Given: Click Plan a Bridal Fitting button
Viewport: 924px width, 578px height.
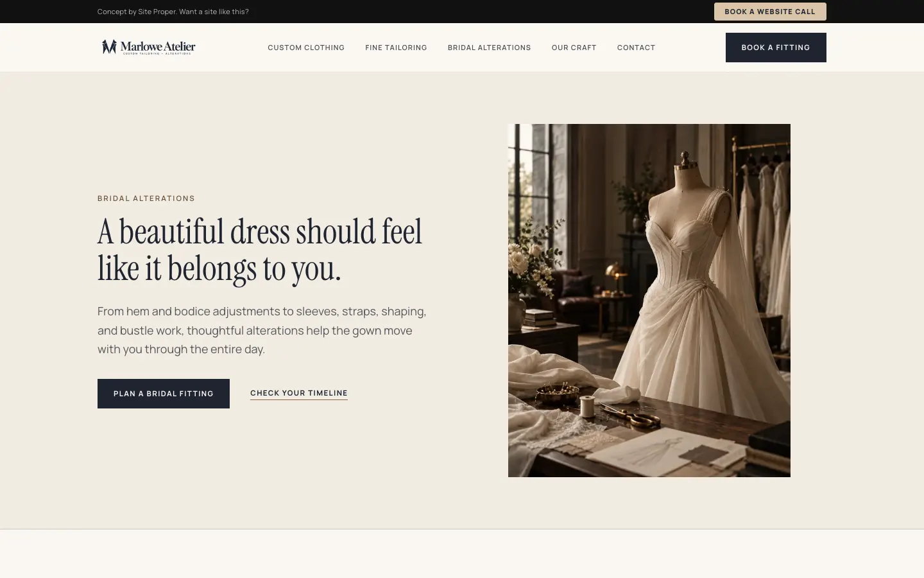Looking at the screenshot, I should click(164, 394).
